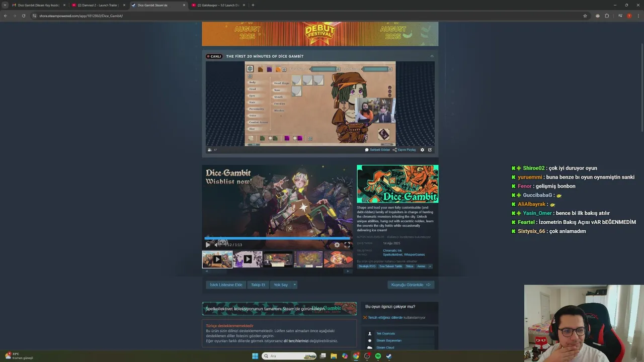Screen dimensions: 644x362
Task: Select the second purple video thumbnail
Action: [x=248, y=259]
